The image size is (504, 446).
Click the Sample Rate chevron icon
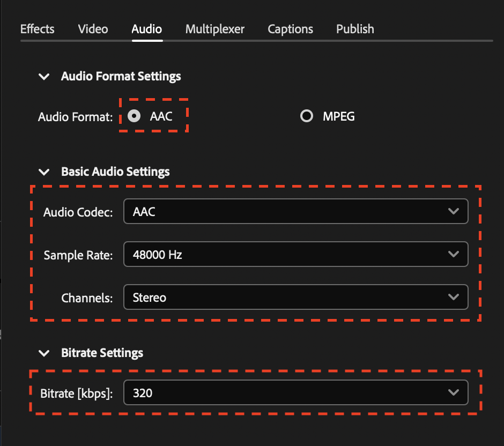pyautogui.click(x=454, y=254)
